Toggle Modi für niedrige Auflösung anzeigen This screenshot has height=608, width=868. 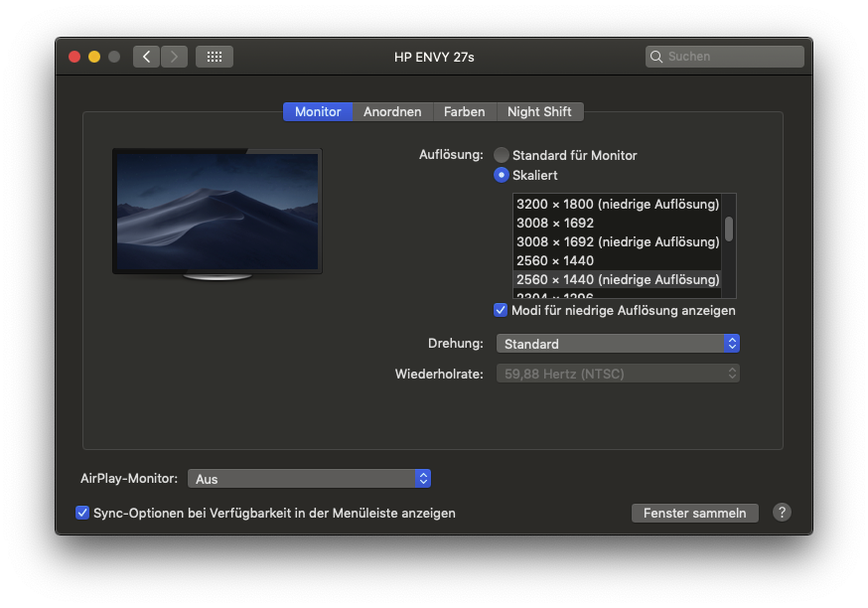(501, 310)
